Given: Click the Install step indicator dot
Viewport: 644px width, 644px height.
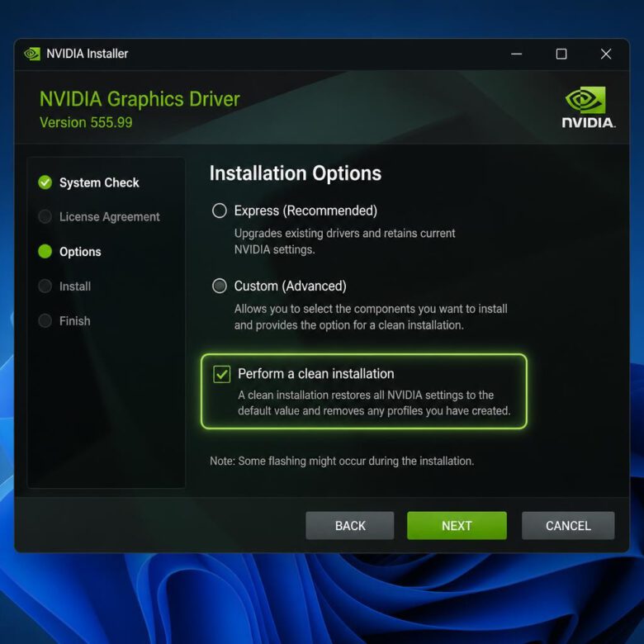Looking at the screenshot, I should 45,286.
